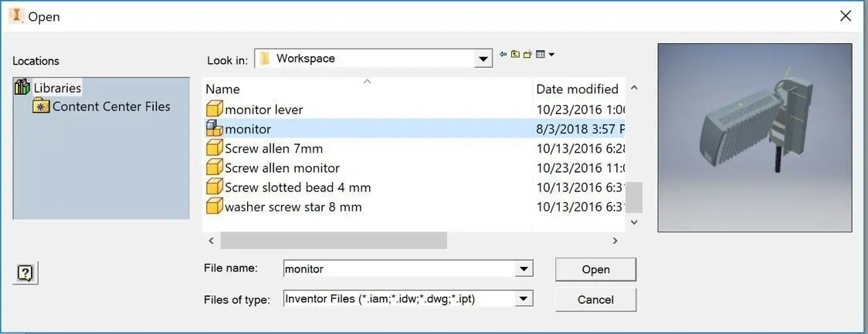Click the File name text field
The image size is (868, 334).
[x=398, y=268]
